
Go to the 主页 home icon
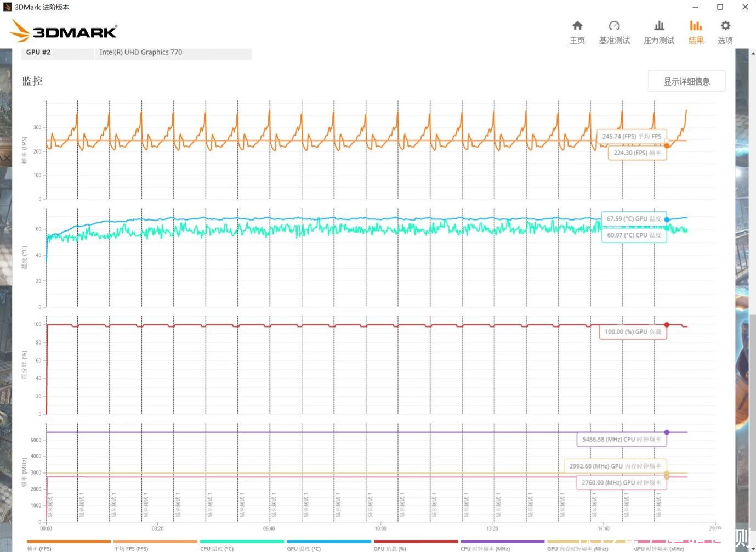pos(577,26)
